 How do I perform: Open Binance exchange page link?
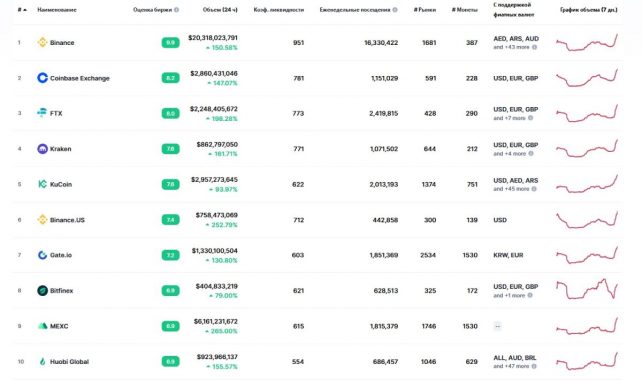tap(62, 43)
